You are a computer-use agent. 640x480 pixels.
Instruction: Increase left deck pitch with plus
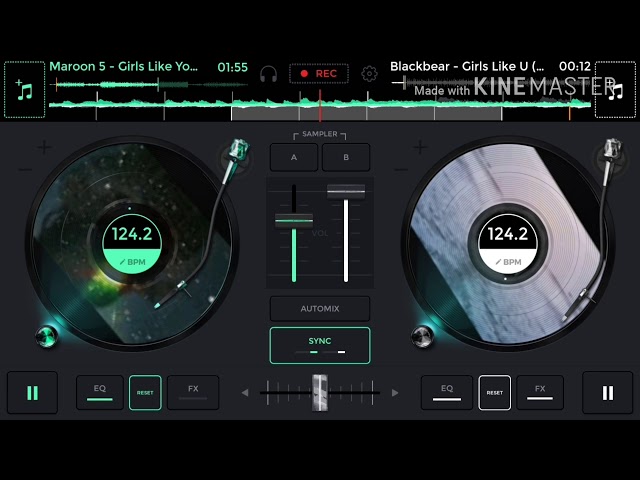click(x=44, y=147)
